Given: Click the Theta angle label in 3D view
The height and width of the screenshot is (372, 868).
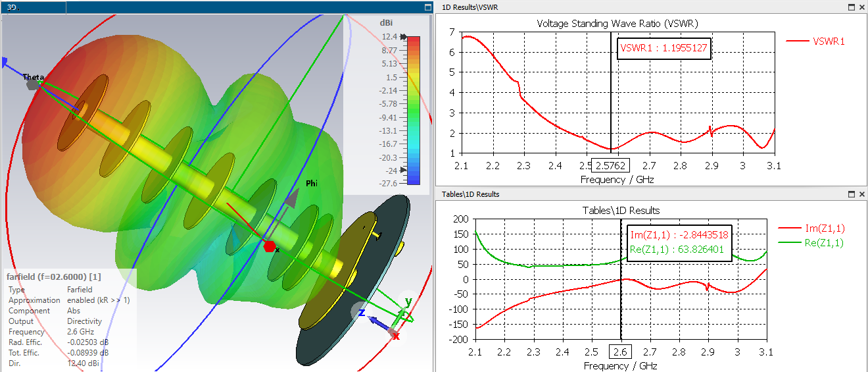Looking at the screenshot, I should 34,78.
